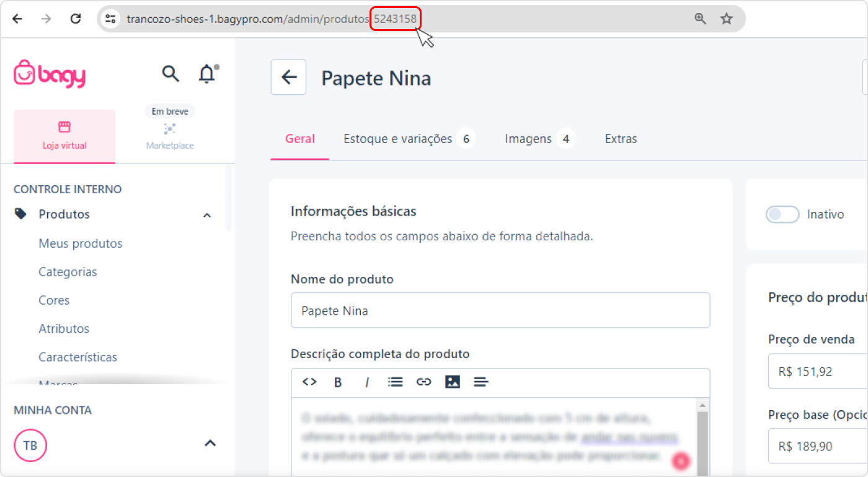Click the Nome do produto field
Screen dimensions: 868x477
tap(500, 310)
